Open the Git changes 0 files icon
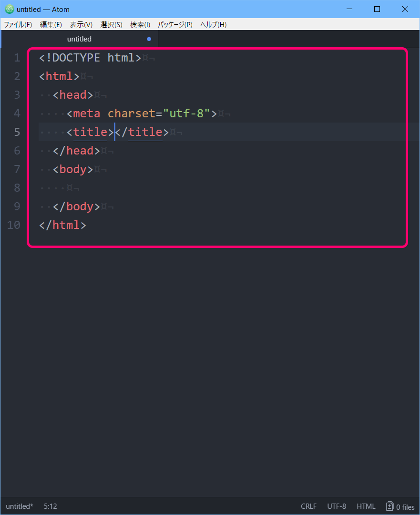The width and height of the screenshot is (420, 515). pos(400,506)
